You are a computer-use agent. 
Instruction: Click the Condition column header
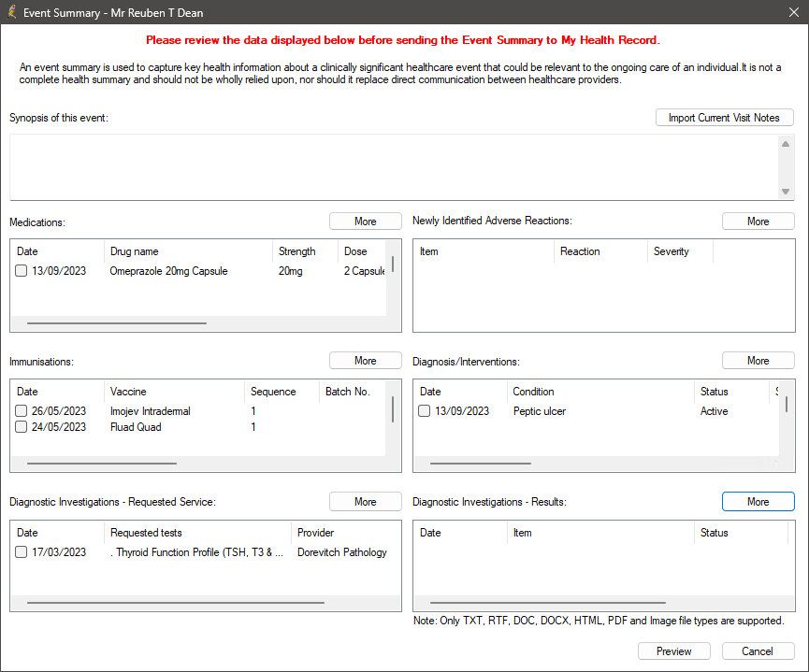pyautogui.click(x=601, y=392)
